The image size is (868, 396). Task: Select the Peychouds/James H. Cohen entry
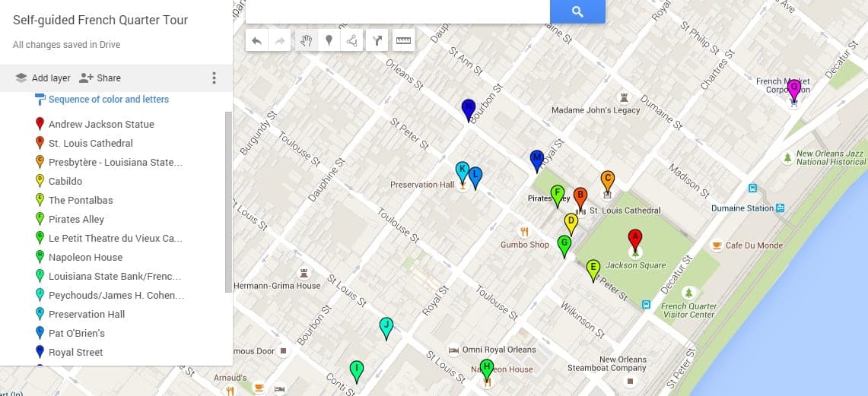pos(116,296)
